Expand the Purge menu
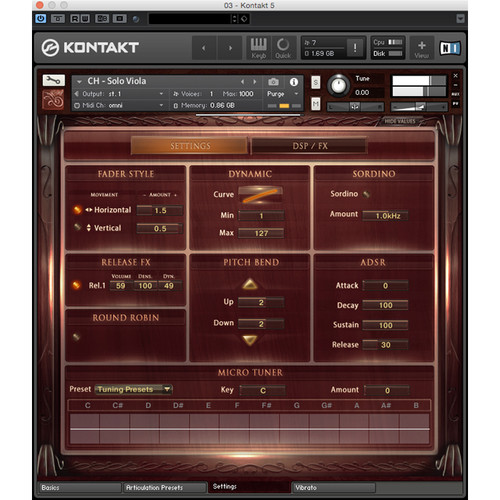 (x=282, y=94)
